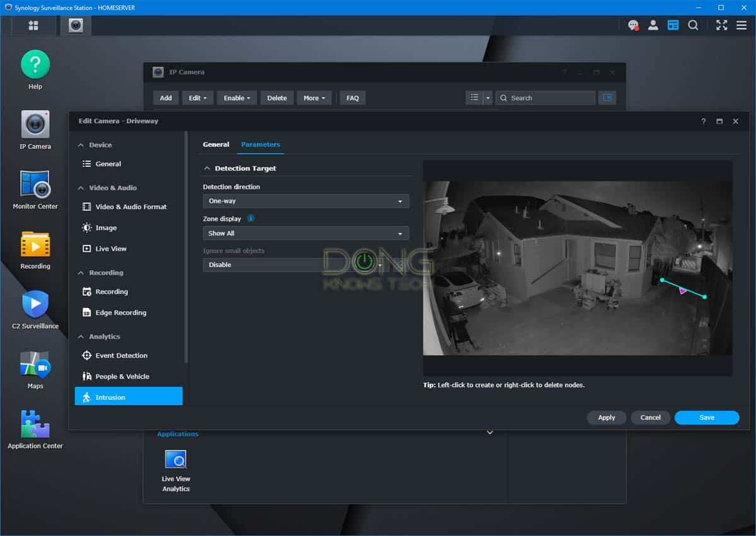Click the camera preview image
756x536 pixels.
click(577, 268)
